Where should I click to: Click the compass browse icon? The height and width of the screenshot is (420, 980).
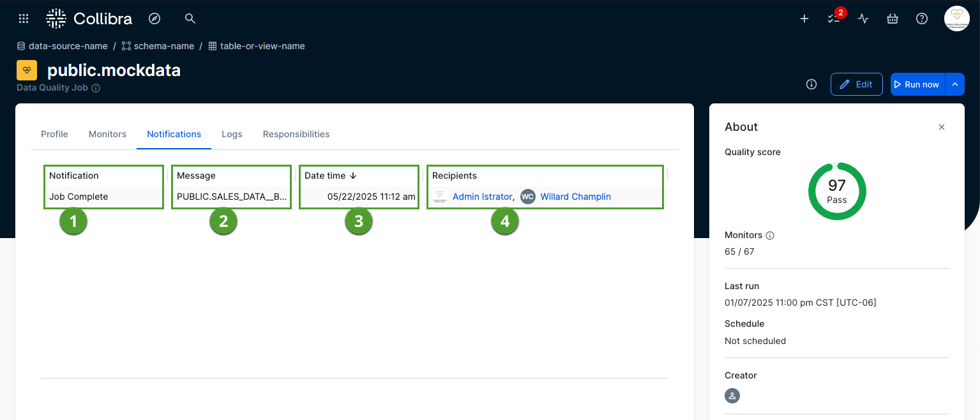[155, 19]
